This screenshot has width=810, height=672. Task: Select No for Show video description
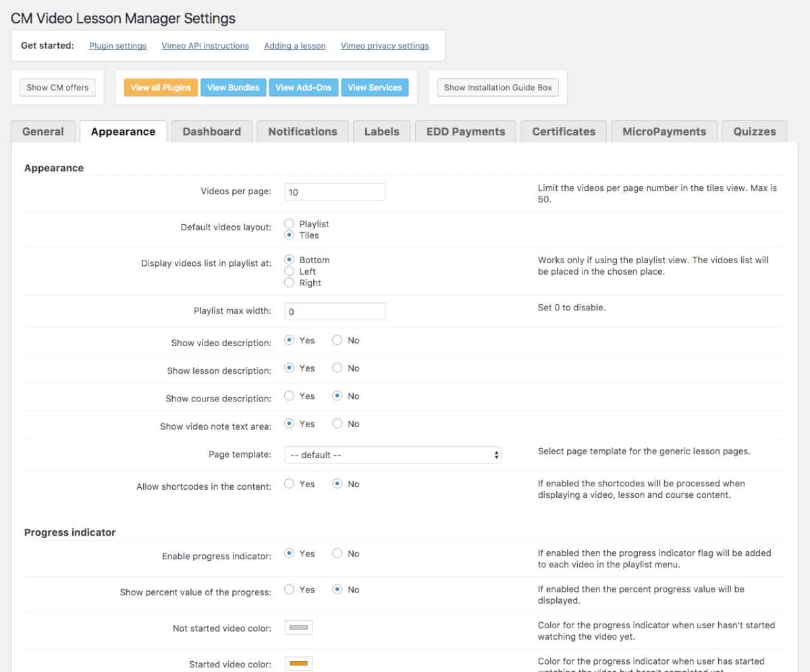337,341
